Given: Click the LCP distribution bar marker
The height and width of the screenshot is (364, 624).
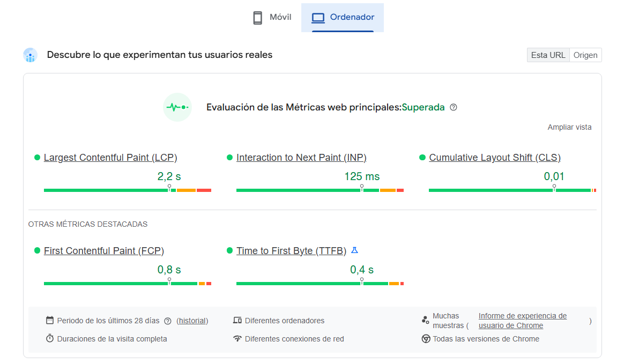Looking at the screenshot, I should (x=169, y=188).
